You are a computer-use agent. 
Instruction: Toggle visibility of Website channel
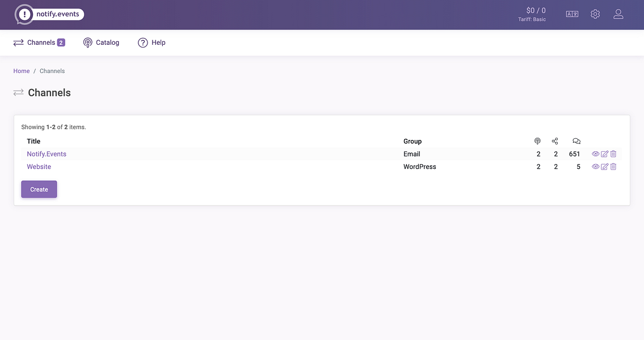[x=595, y=166]
